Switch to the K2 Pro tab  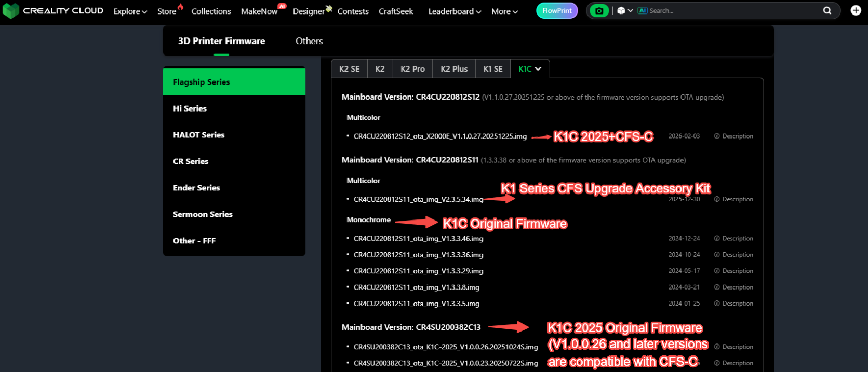tap(412, 69)
